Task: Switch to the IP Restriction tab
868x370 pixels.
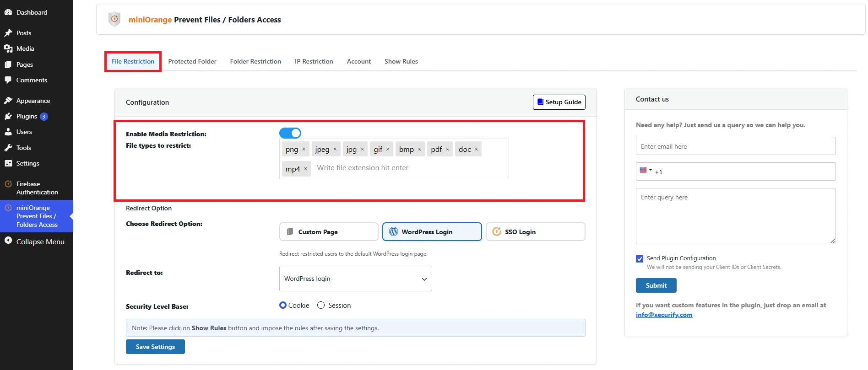Action: [x=314, y=61]
